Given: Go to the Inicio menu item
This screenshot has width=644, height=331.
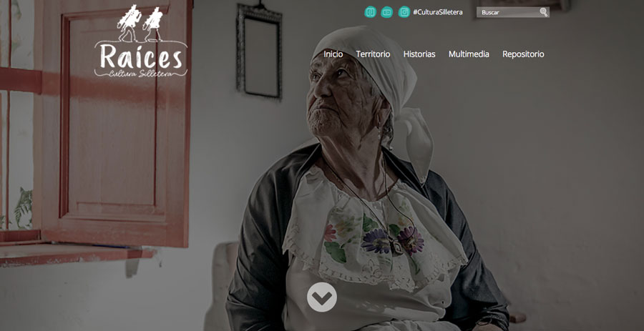Looking at the screenshot, I should point(333,54).
